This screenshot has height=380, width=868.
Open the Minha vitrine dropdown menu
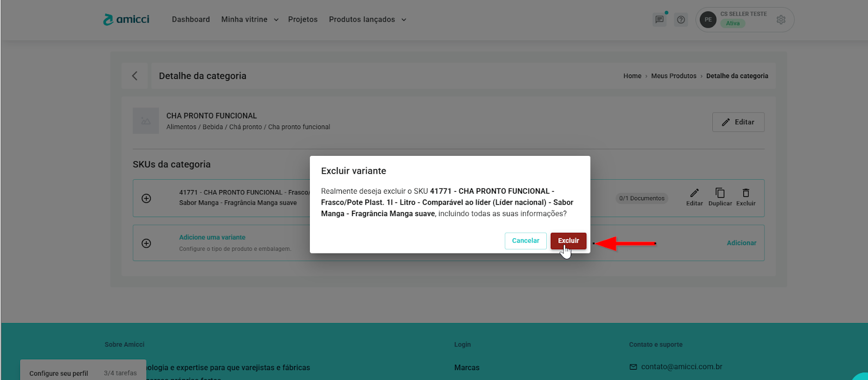click(x=250, y=20)
